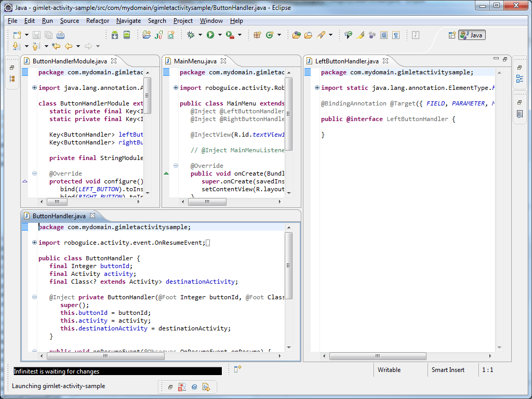Click horizontal scrollbar of LeftButtonHandler.java editor
The image size is (532, 399).
377,356
